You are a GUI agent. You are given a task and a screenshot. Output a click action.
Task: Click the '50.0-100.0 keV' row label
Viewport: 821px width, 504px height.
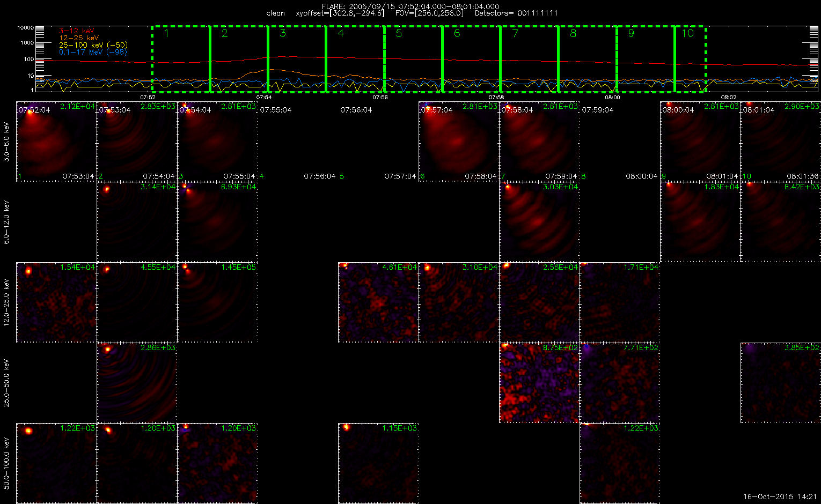[x=6, y=463]
